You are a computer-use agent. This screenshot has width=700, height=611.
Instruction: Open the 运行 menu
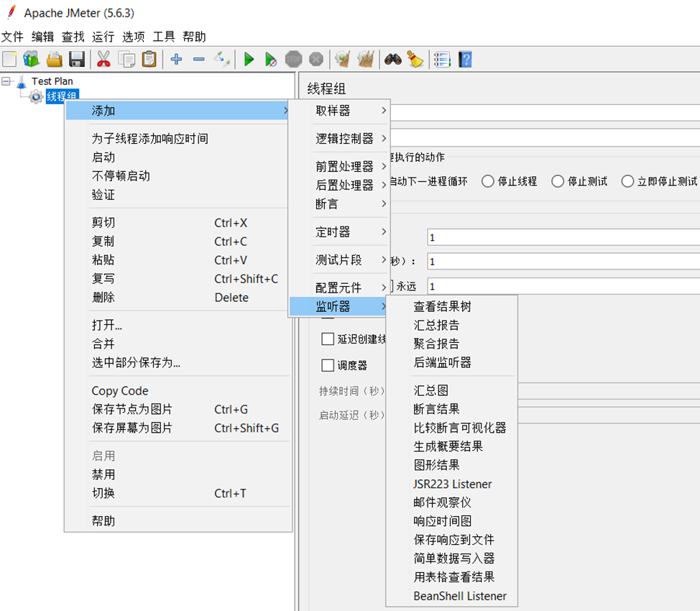point(103,37)
